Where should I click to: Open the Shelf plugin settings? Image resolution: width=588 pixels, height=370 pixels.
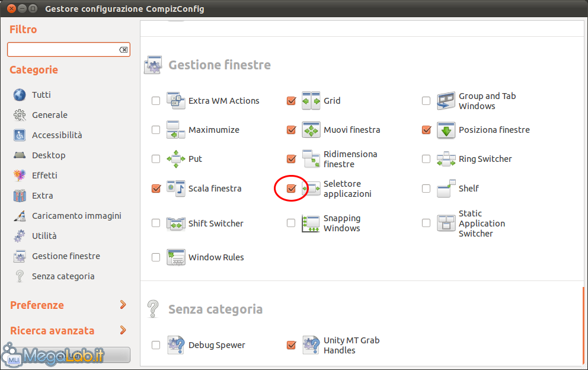(x=469, y=189)
